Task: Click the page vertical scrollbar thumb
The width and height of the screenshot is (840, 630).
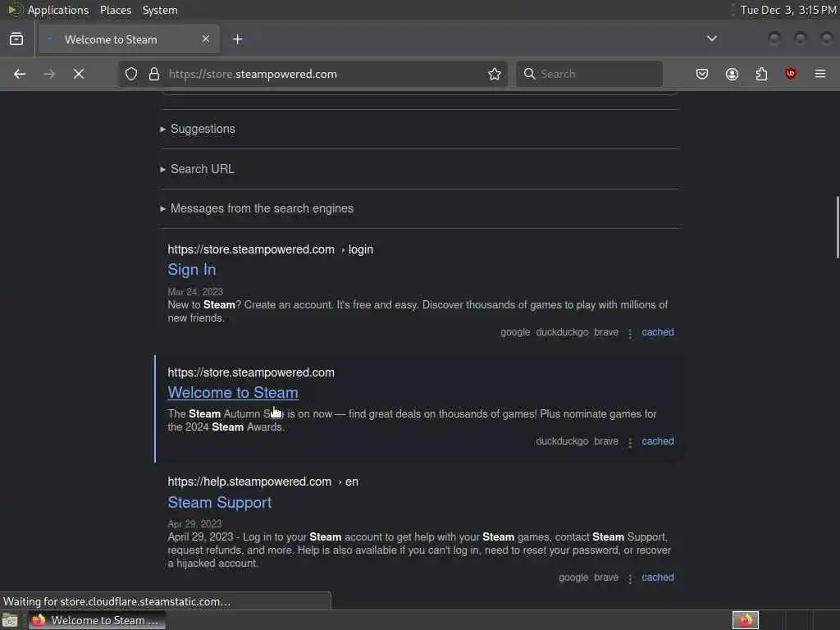Action: [x=837, y=227]
